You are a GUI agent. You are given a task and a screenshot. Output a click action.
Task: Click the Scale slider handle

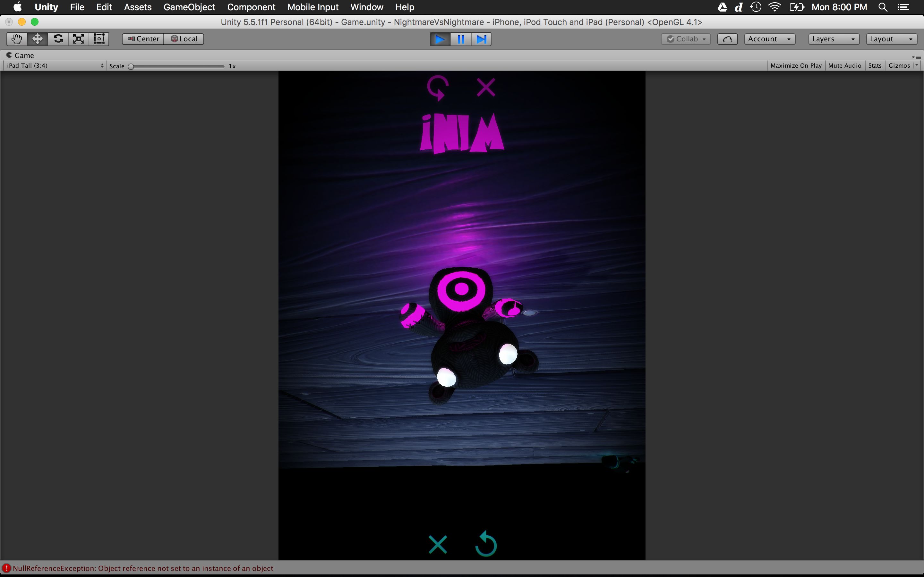tap(131, 66)
